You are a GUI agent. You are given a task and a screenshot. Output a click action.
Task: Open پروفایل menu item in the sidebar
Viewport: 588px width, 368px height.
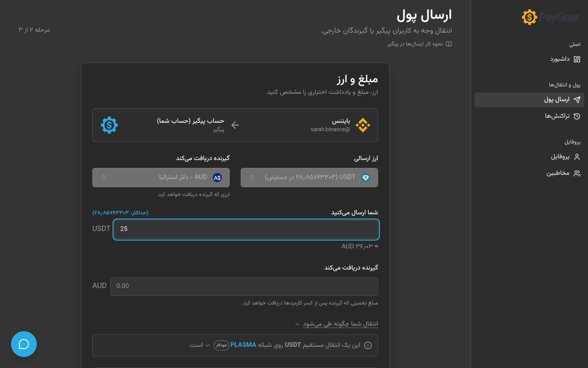pyautogui.click(x=529, y=157)
